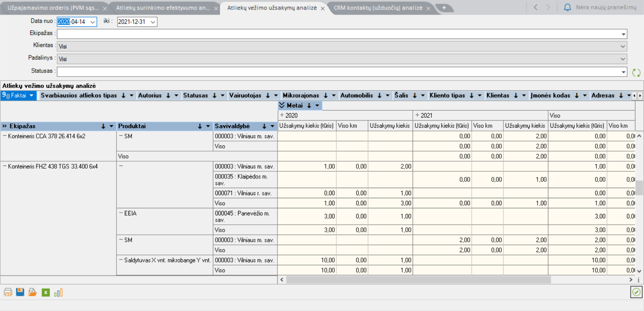644x311 pixels.
Task: Show the bar chart view icon
Action: tap(58, 293)
